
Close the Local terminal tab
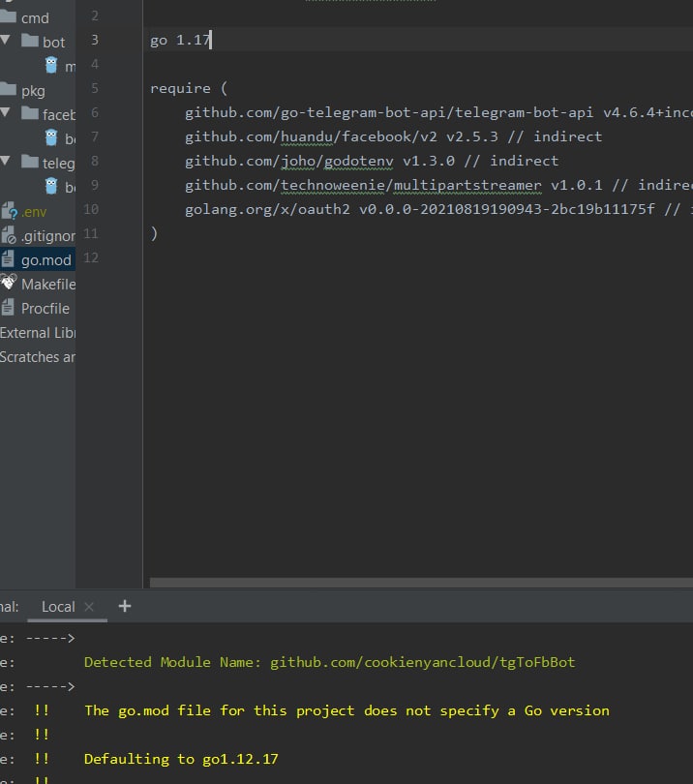pyautogui.click(x=89, y=607)
